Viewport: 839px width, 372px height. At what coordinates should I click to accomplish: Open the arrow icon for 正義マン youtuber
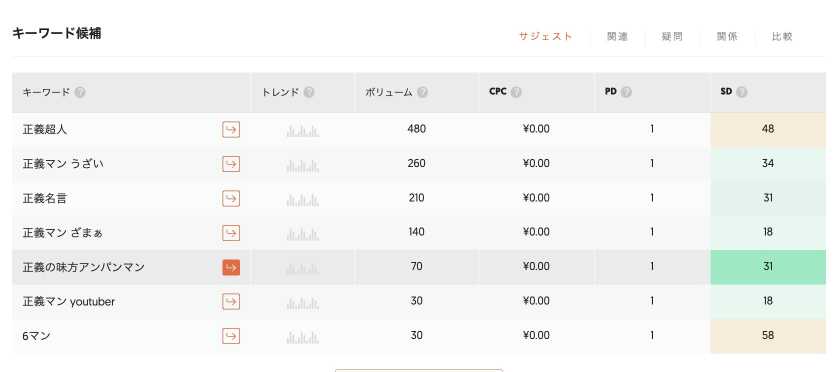(x=231, y=302)
